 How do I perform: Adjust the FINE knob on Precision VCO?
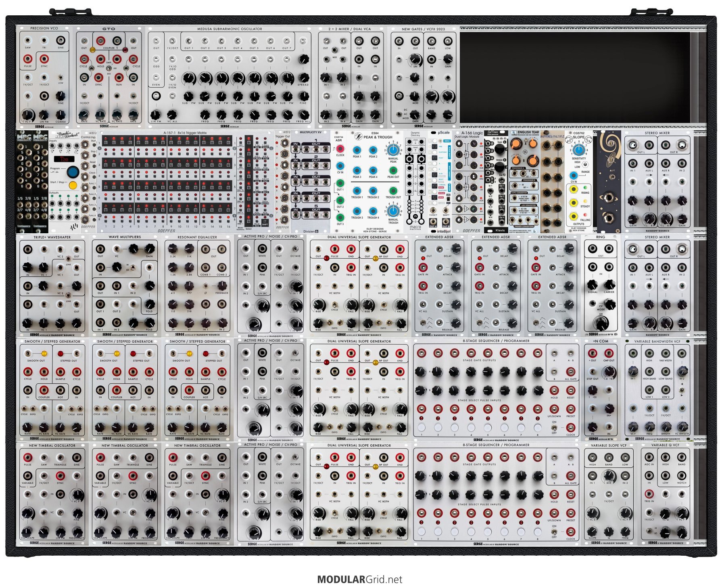tap(61, 96)
